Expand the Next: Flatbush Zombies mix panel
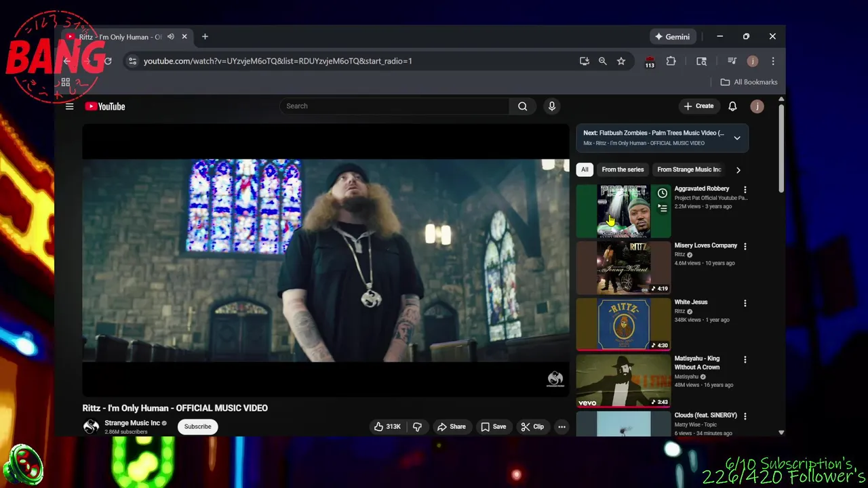Viewport: 868px width, 488px height. click(x=737, y=138)
